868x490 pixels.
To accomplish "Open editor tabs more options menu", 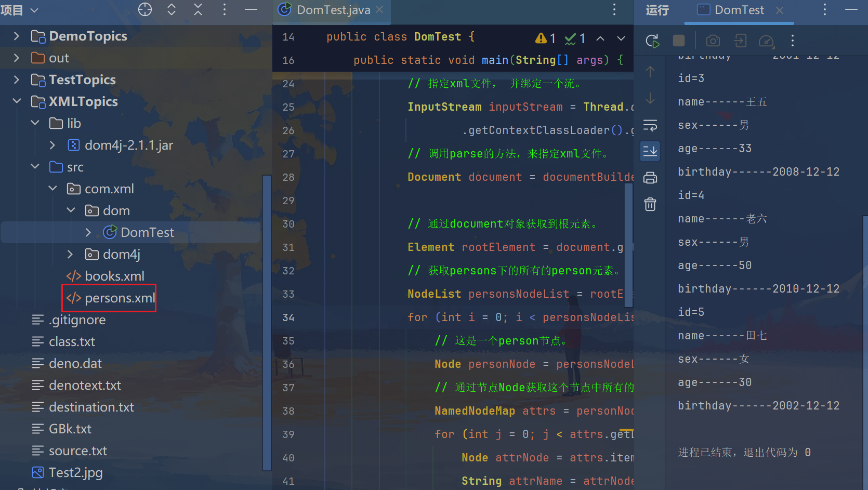I will click(x=614, y=9).
